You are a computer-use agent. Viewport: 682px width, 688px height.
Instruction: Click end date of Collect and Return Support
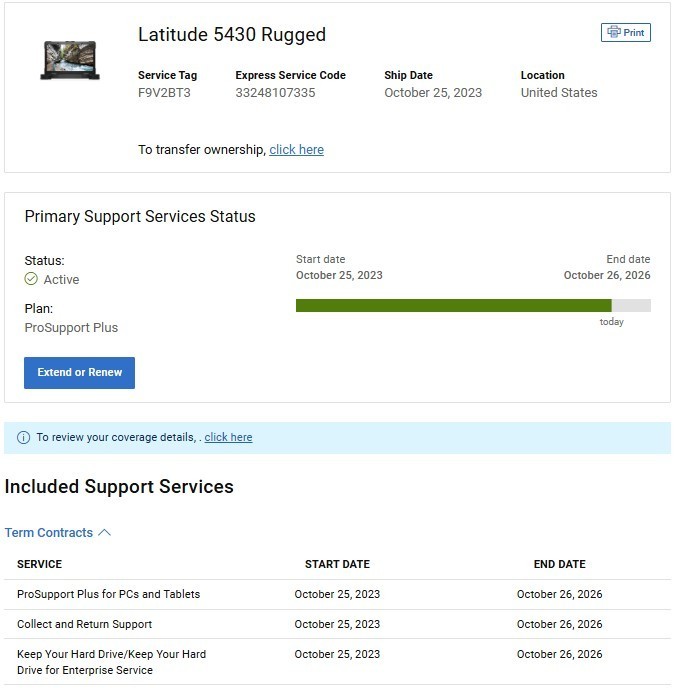[560, 624]
